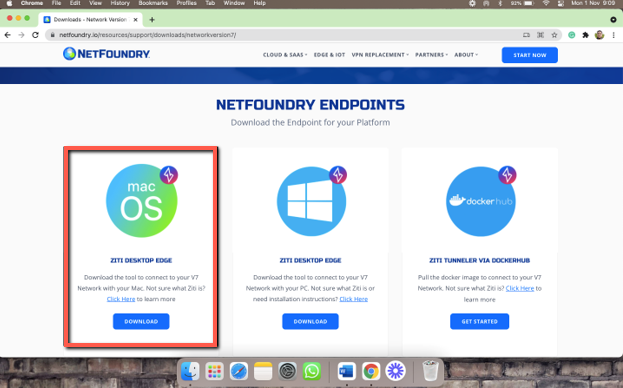This screenshot has width=623, height=388.
Task: Open the View menu
Action: [x=95, y=3]
